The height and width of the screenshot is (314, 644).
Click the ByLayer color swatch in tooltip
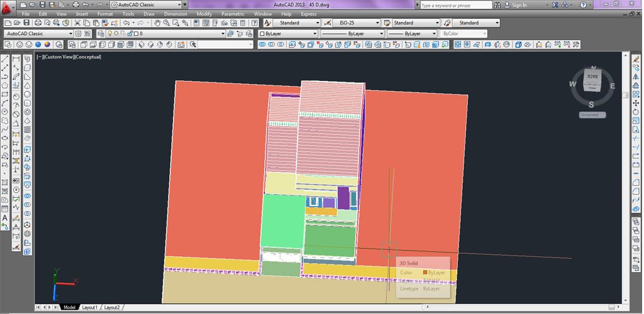(425, 273)
